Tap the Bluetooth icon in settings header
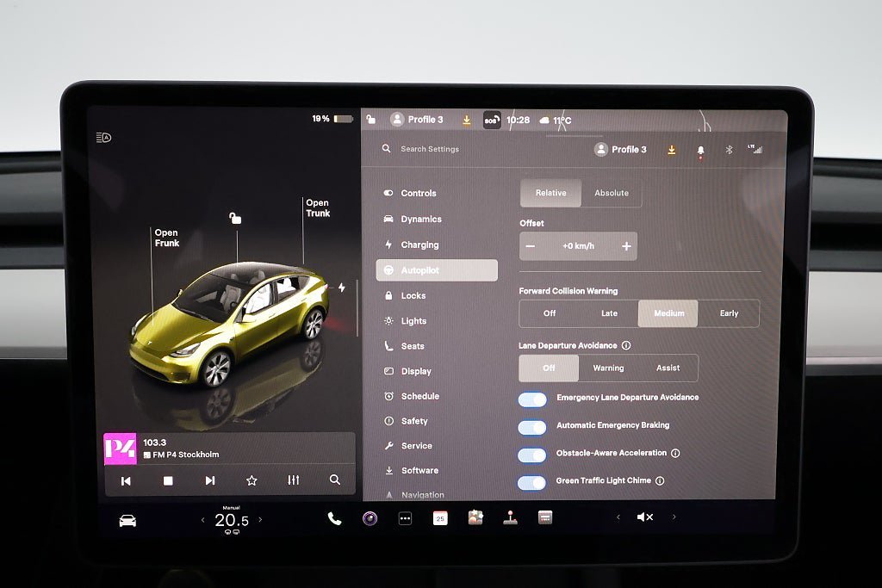The image size is (882, 588). 728,150
